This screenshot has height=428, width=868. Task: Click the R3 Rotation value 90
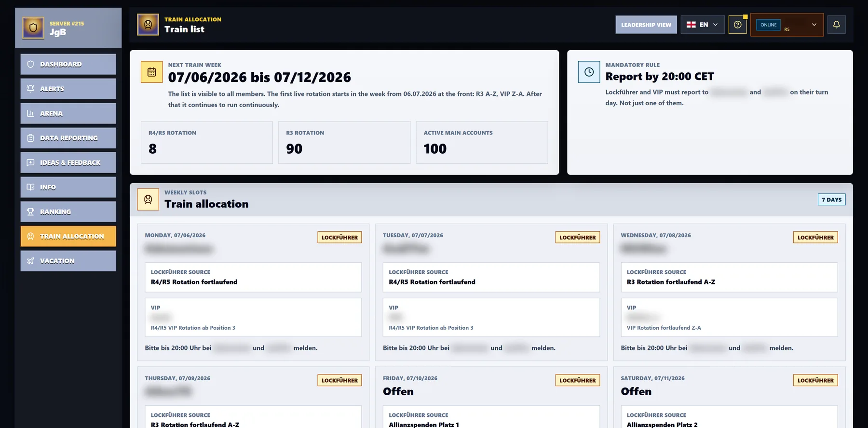[294, 149]
